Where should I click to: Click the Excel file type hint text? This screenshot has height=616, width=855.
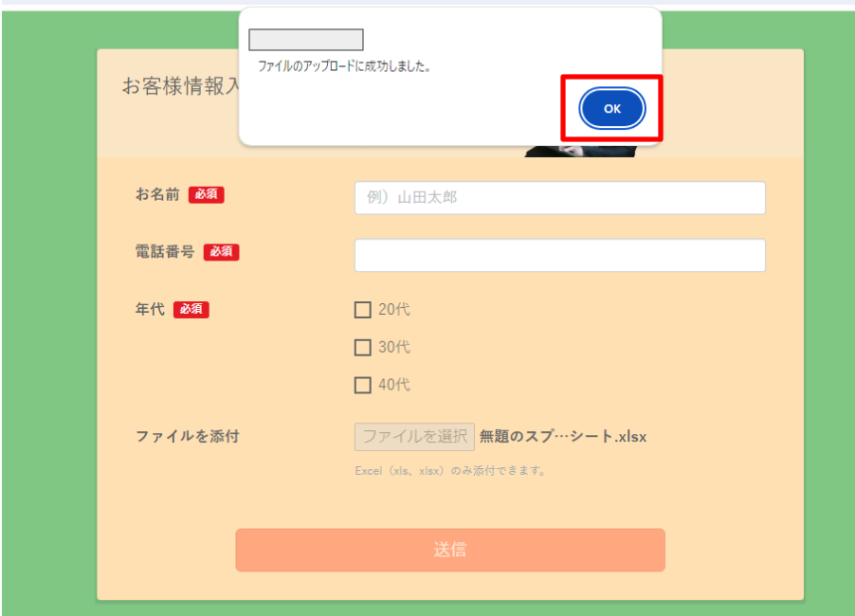(451, 471)
